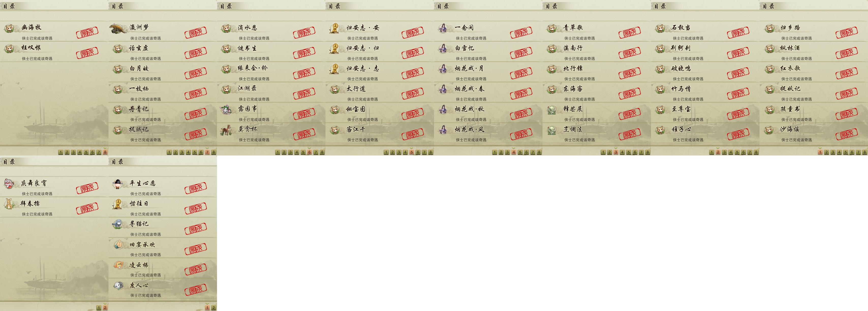The width and height of the screenshot is (868, 311).
Task: Click the lion dance icon beside 庆舞良宵
Action: coord(9,184)
